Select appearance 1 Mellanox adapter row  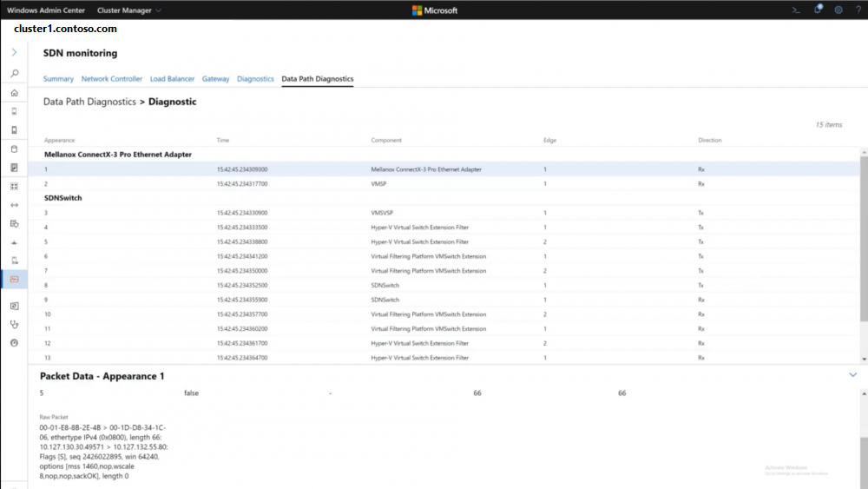tap(444, 169)
